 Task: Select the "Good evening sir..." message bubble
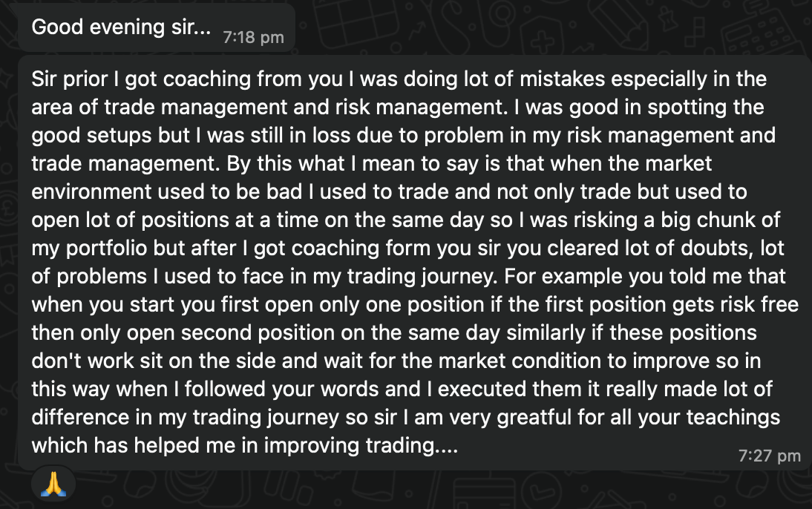tap(122, 27)
